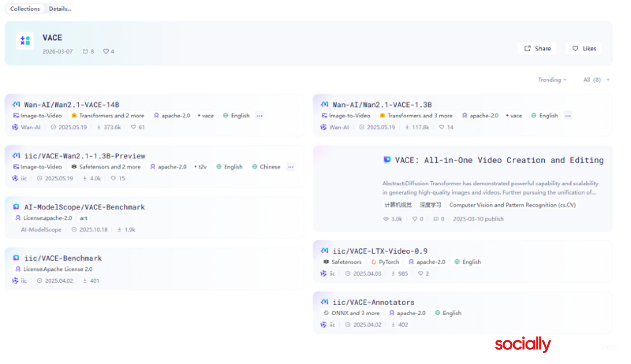Click the art tag on AI-ModelScope/VACE-Benchmark

84,218
